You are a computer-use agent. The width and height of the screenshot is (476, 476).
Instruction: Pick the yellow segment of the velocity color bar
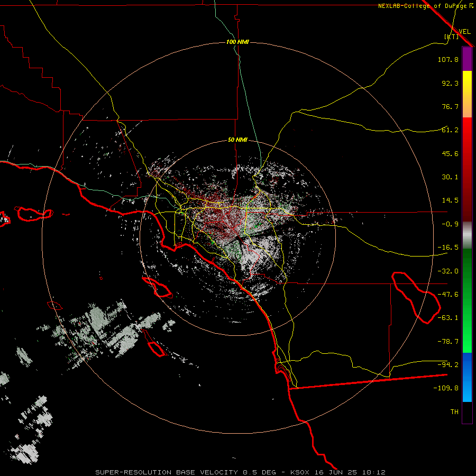click(467, 94)
